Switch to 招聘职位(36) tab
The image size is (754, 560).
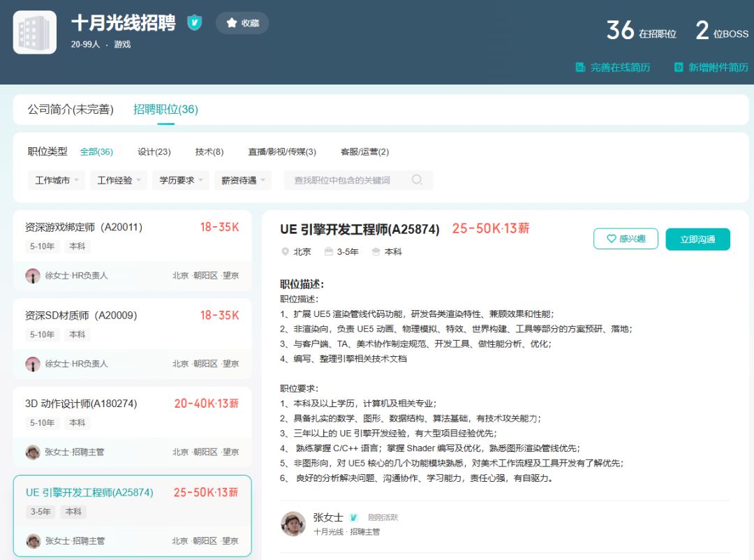tap(165, 110)
